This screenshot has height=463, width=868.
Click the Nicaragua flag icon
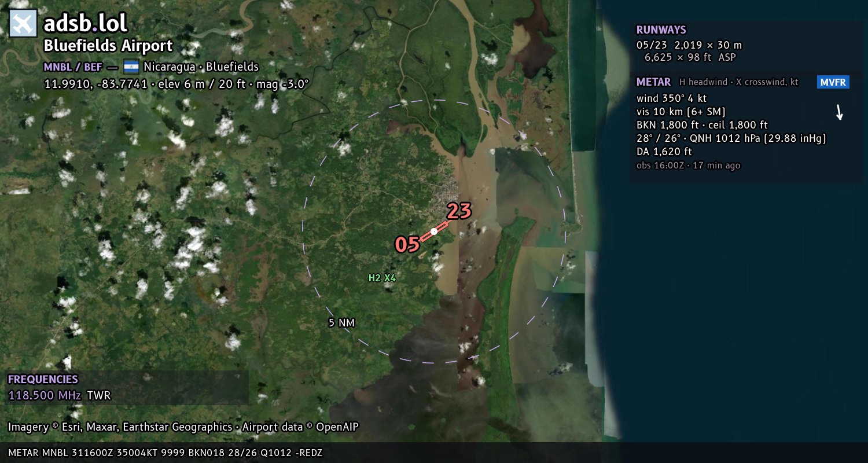point(131,67)
